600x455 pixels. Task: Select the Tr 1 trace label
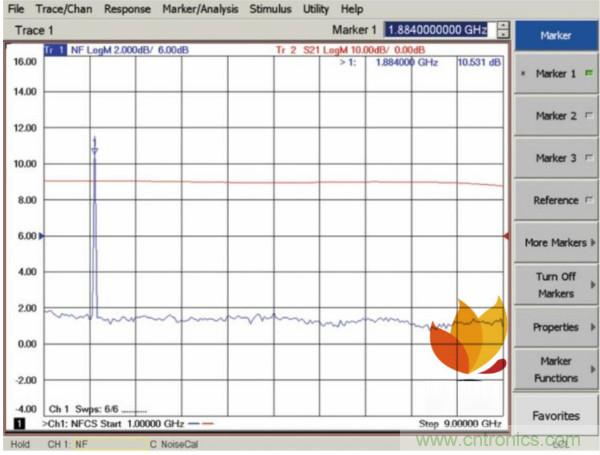tap(55, 49)
